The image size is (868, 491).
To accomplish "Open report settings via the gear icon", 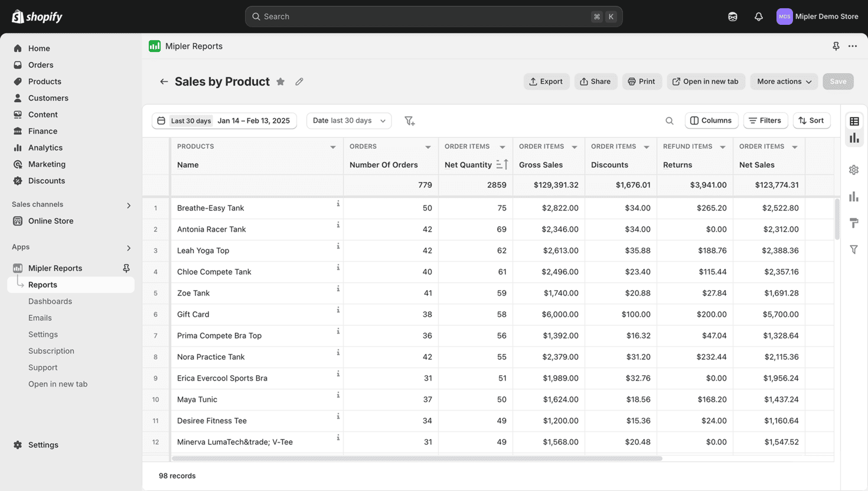I will 854,170.
